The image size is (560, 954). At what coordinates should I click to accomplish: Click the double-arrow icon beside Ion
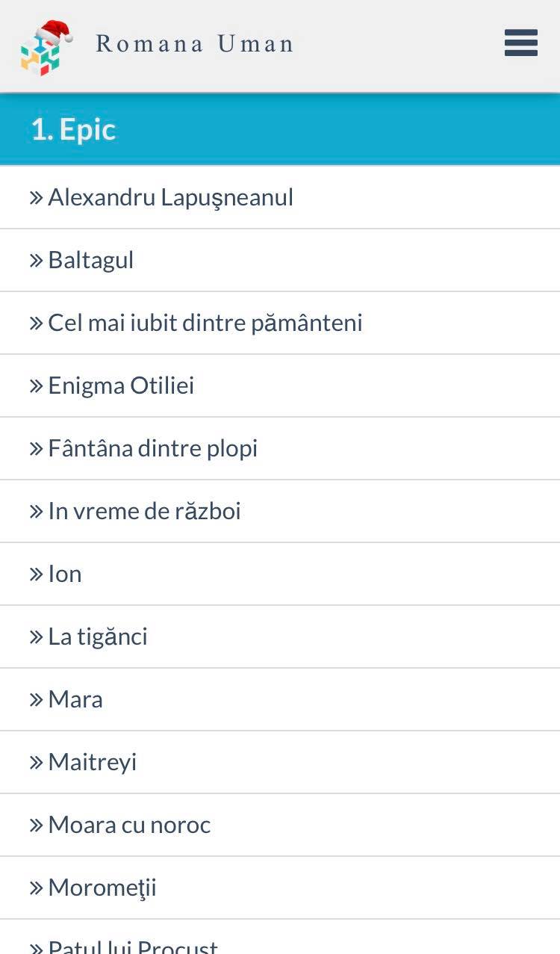click(x=36, y=574)
